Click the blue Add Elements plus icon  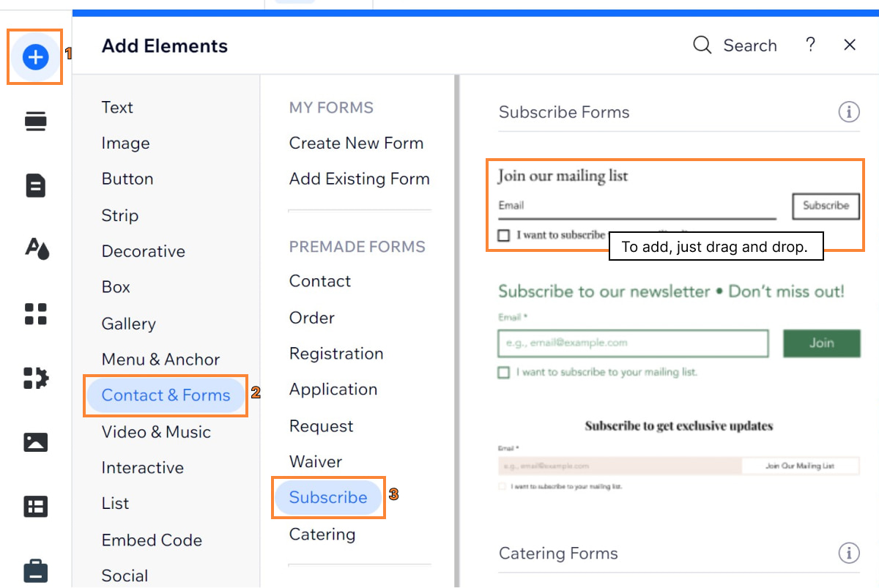35,56
